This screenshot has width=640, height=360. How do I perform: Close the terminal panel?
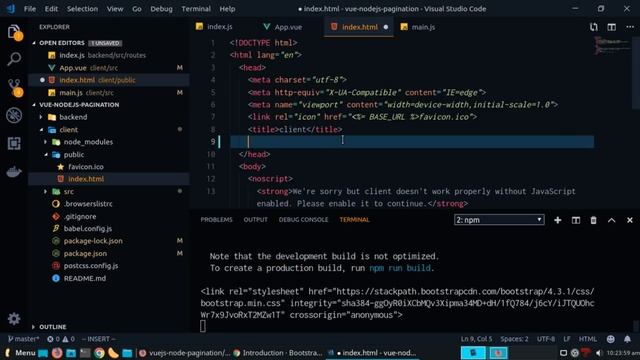(x=630, y=220)
